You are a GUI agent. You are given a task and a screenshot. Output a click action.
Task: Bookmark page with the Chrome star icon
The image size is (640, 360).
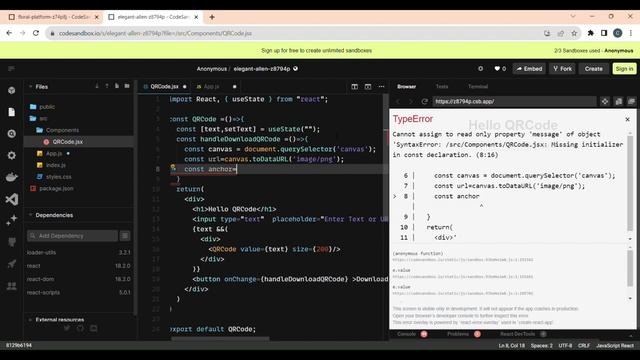point(574,33)
